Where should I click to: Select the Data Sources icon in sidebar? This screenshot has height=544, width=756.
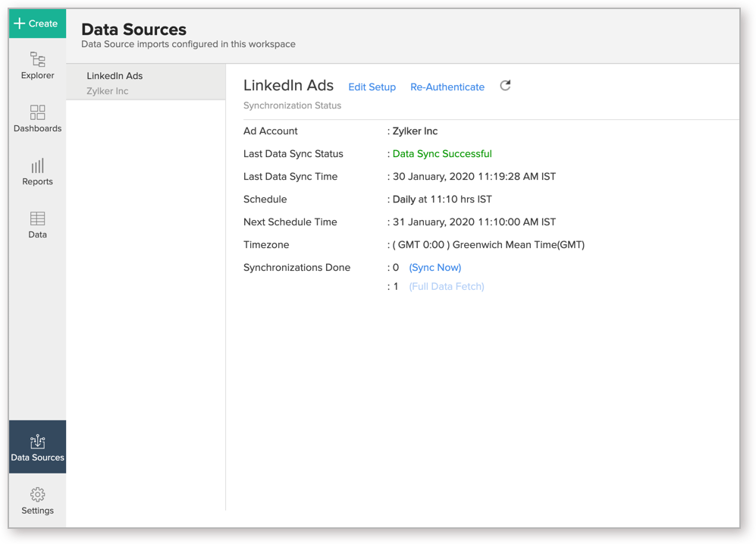point(38,442)
